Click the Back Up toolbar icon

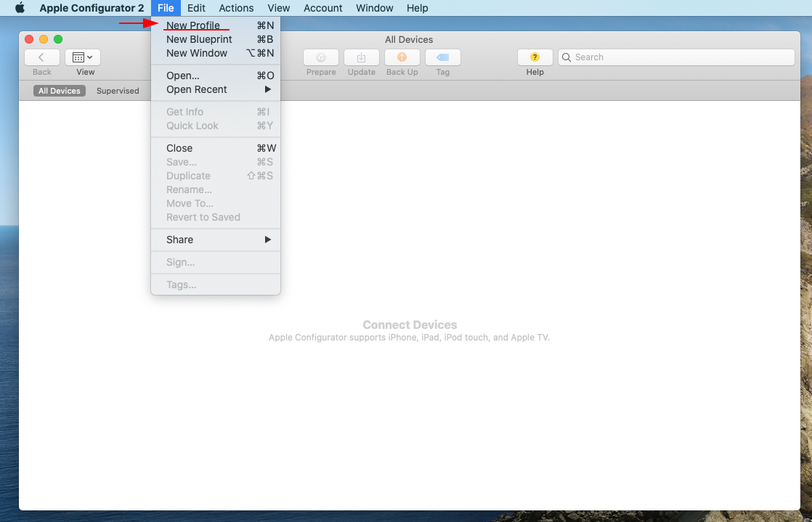click(x=402, y=57)
